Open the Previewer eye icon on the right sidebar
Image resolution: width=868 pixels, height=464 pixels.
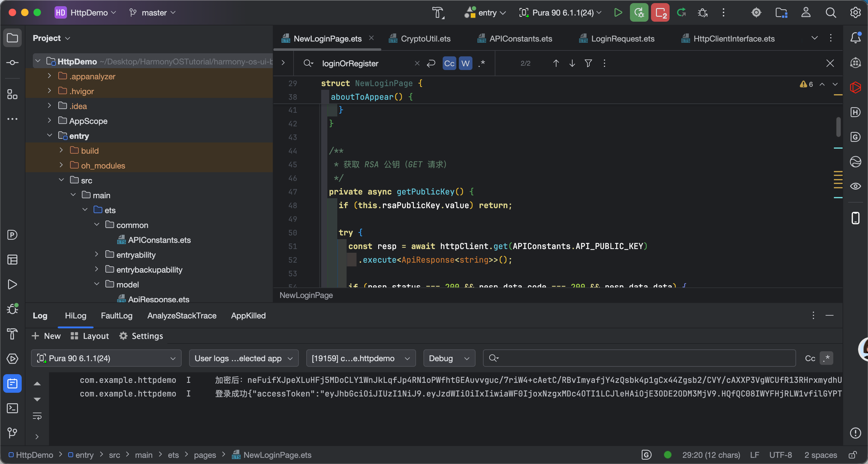855,186
